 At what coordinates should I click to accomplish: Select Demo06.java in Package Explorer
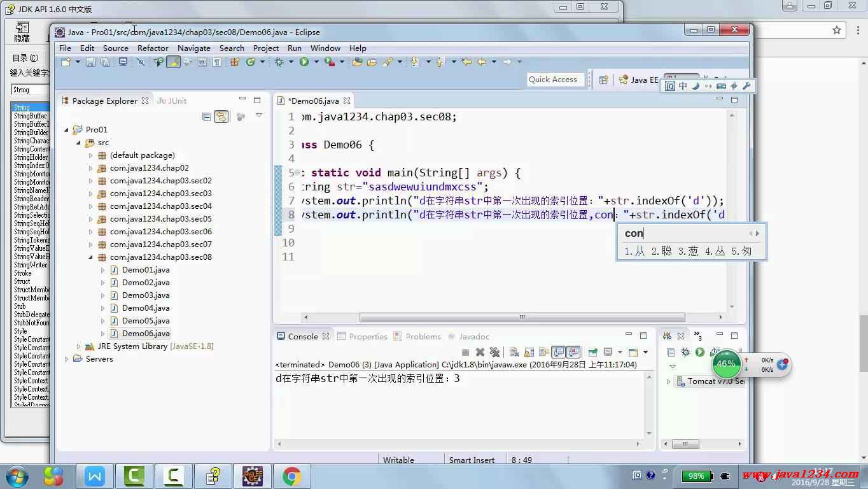tap(146, 334)
